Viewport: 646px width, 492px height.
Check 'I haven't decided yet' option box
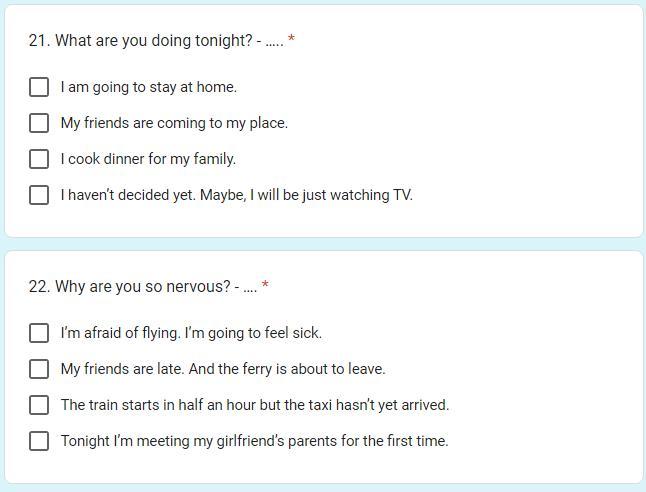click(x=39, y=195)
